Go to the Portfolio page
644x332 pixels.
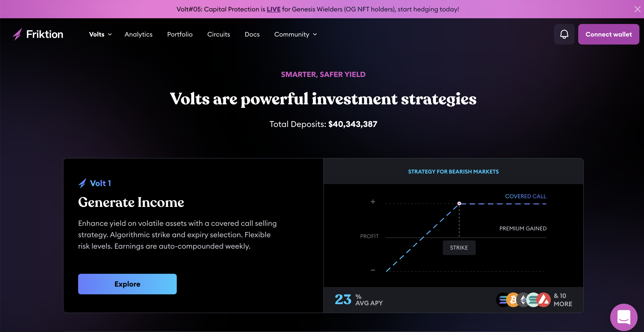180,34
